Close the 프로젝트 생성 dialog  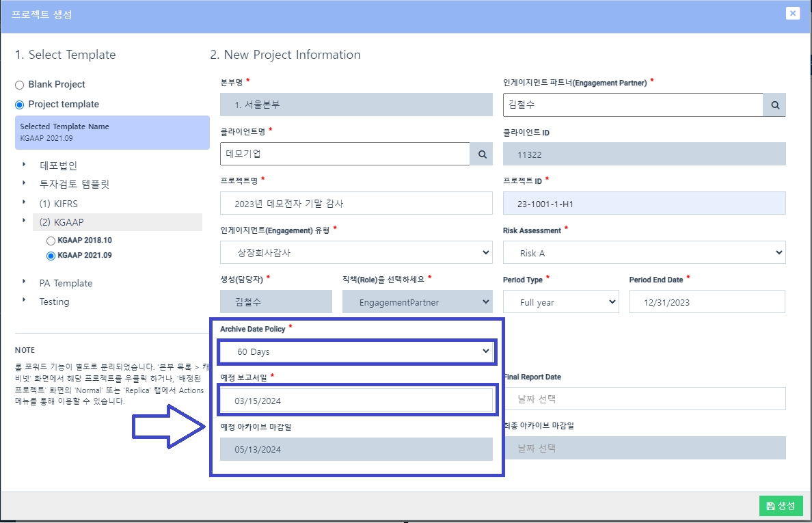point(792,13)
